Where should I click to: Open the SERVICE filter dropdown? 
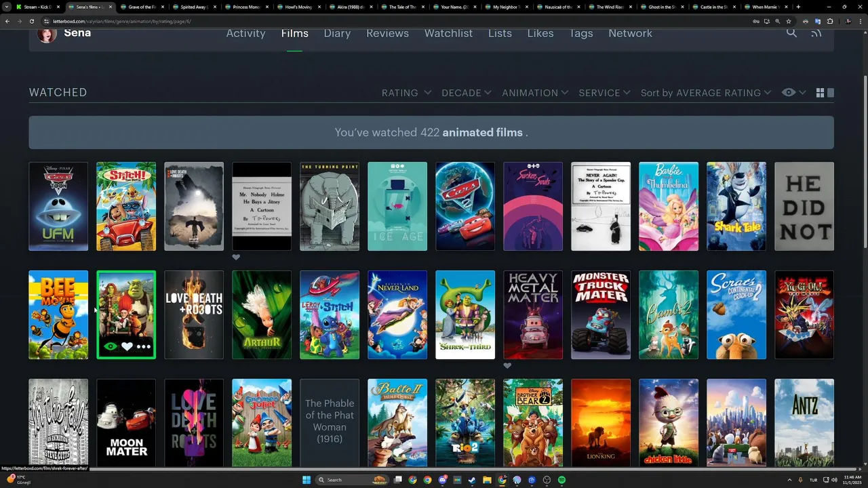(605, 93)
